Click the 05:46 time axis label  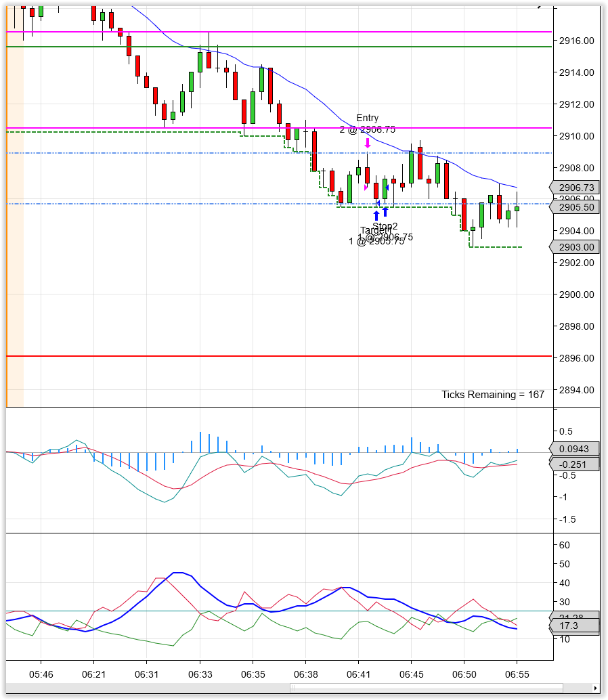pyautogui.click(x=41, y=674)
